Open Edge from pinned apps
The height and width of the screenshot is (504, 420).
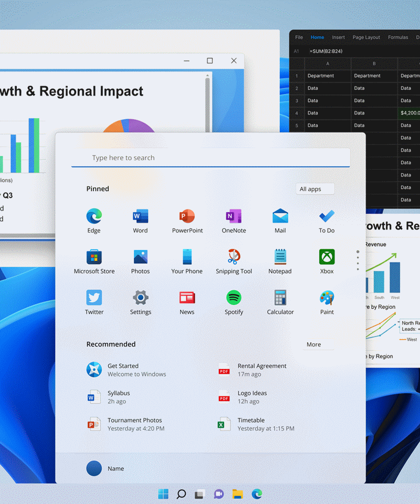(x=94, y=221)
